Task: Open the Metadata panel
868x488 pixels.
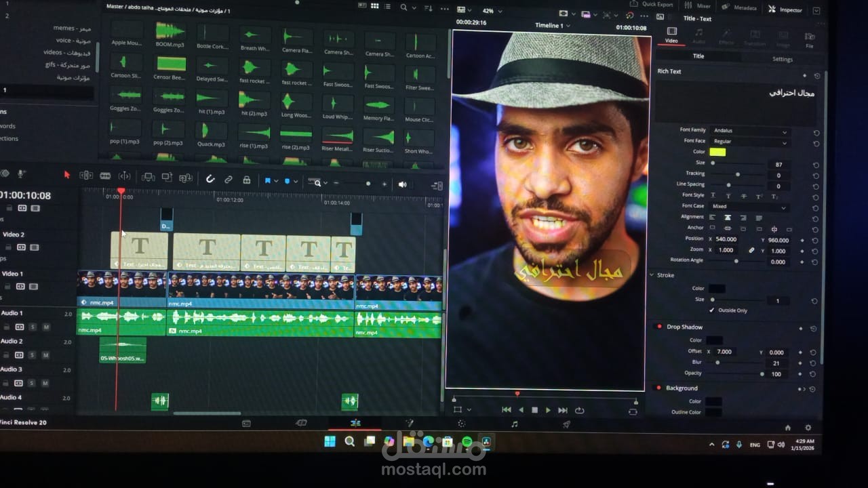Action: (738, 7)
